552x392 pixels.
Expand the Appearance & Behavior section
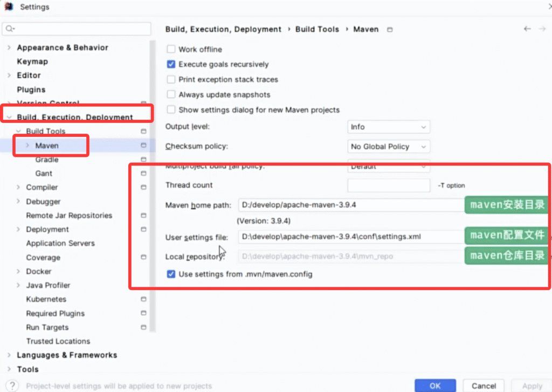click(9, 48)
